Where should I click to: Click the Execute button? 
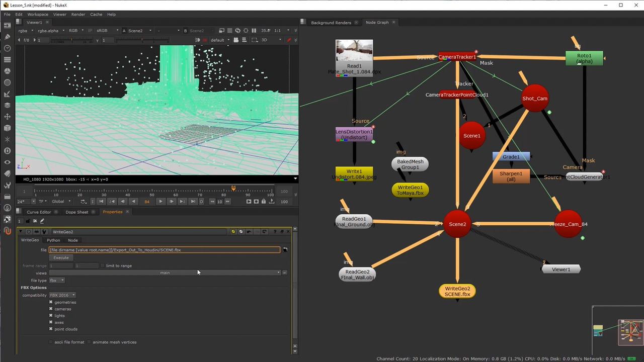[61, 258]
